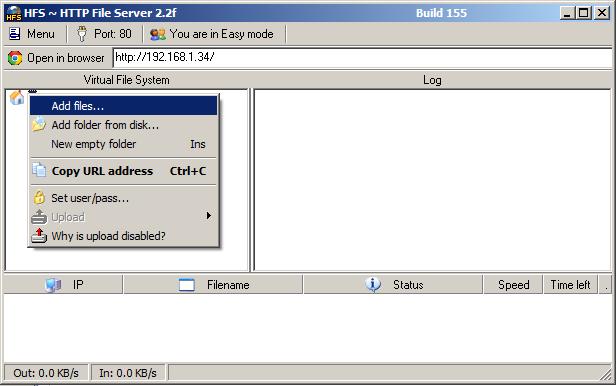Click the Chrome 'Open in browser' icon

pos(15,58)
